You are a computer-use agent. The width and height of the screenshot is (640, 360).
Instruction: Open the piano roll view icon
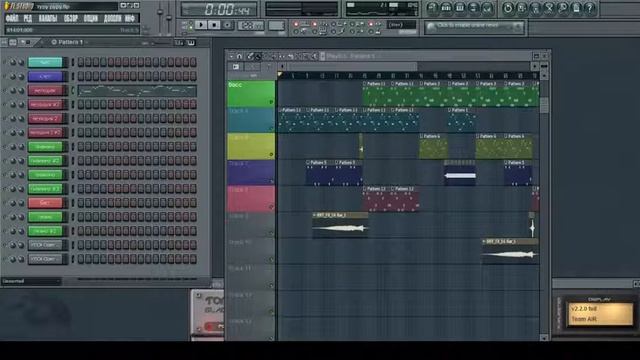[x=460, y=8]
